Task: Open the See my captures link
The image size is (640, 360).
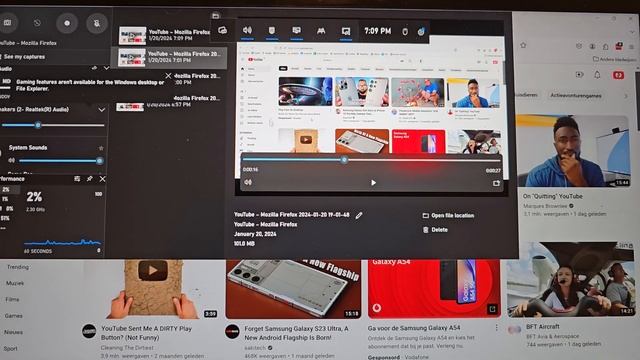Action: (24, 57)
